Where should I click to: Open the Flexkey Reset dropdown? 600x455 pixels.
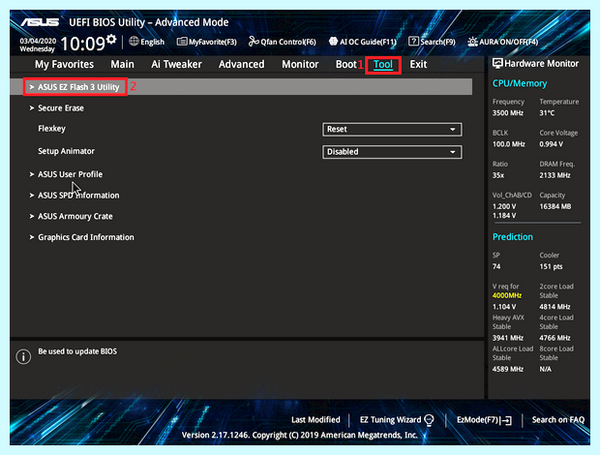(392, 129)
